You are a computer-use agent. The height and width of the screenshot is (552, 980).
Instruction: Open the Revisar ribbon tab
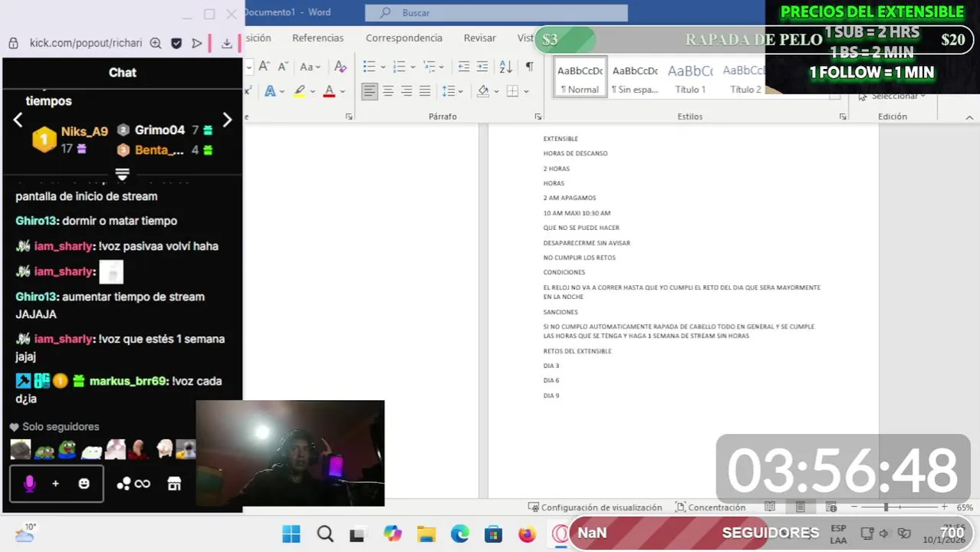[x=479, y=38]
